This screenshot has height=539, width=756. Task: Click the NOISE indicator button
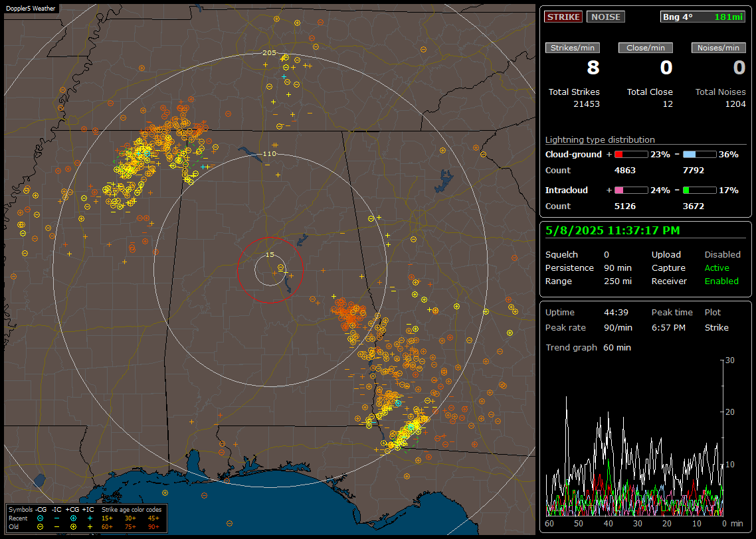606,17
